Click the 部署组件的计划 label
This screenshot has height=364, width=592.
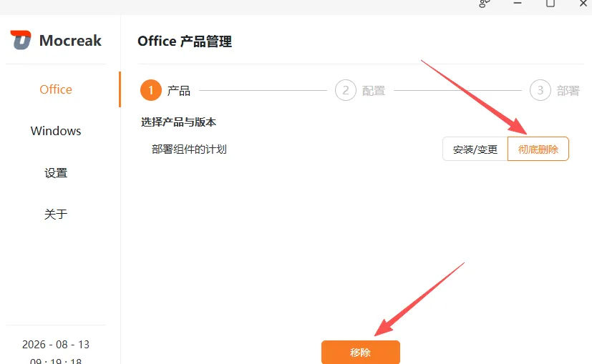click(x=189, y=149)
